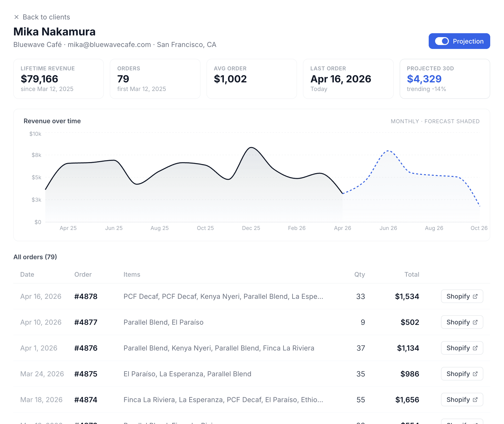
Task: Click external link icon on order #4876 row
Action: 475,348
